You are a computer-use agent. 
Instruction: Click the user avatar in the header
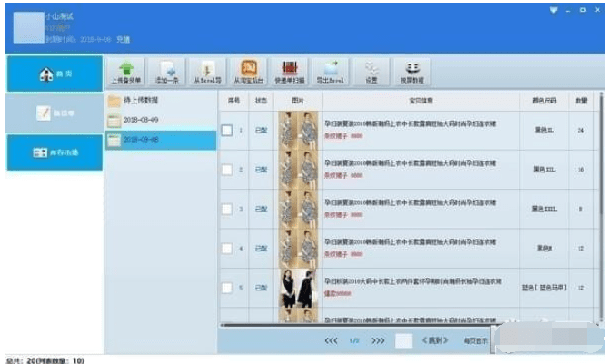[x=28, y=27]
